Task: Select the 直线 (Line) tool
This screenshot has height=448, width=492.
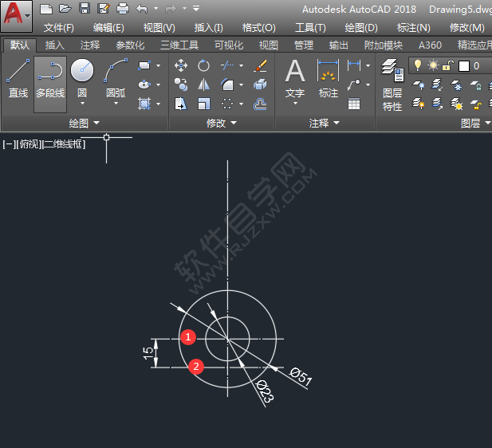Action: click(18, 80)
